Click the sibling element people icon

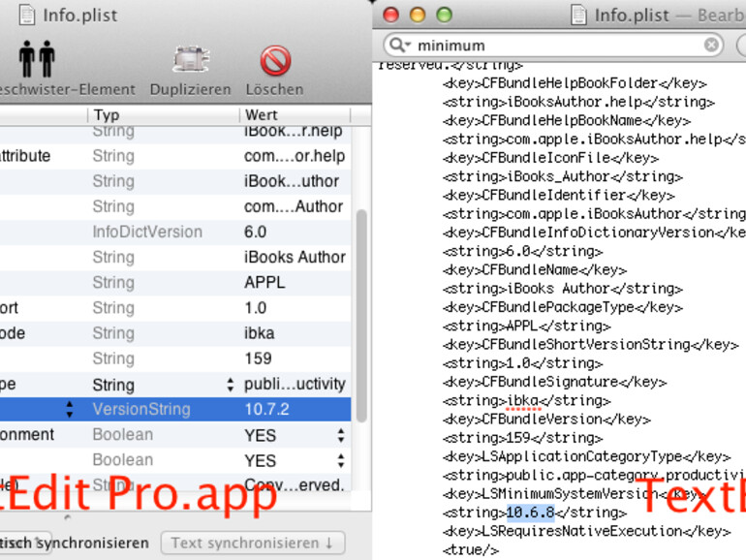37,59
